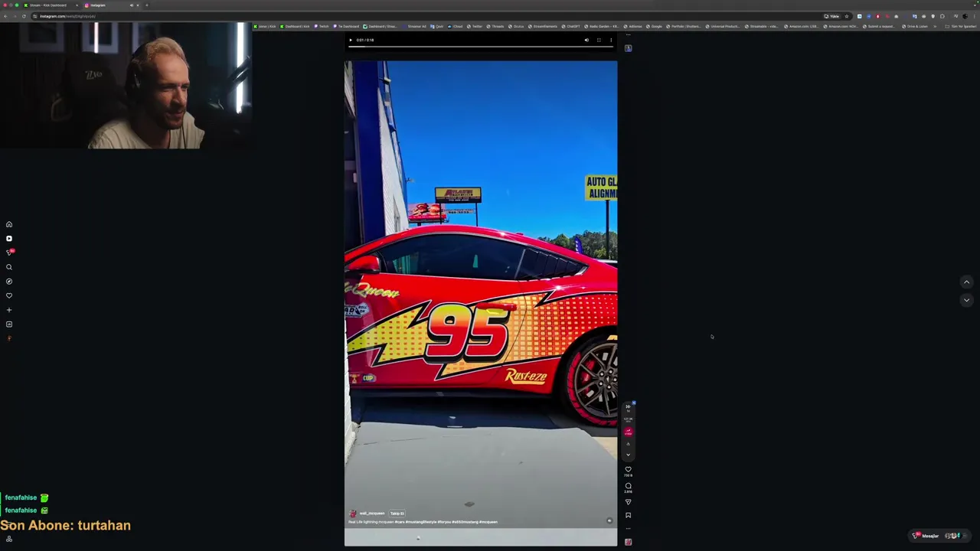Mute the Instagram tab audio icon
The width and height of the screenshot is (980, 551).
pos(132,5)
